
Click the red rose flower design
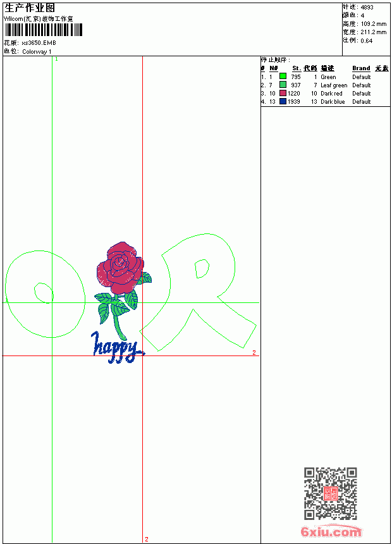(120, 267)
